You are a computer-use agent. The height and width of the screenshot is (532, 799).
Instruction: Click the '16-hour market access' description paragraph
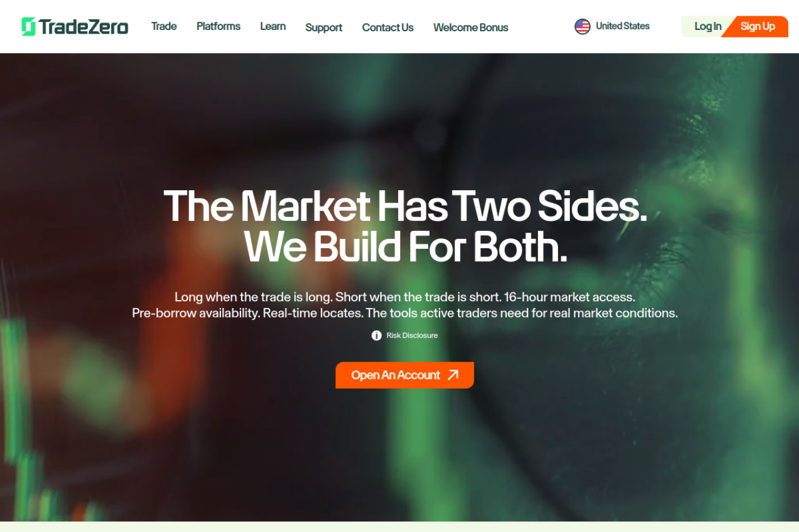point(404,305)
